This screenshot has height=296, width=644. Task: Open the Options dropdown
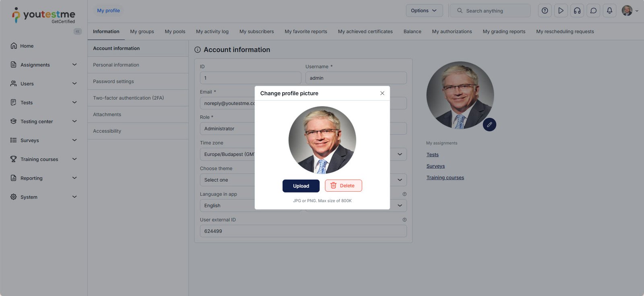[x=424, y=11]
